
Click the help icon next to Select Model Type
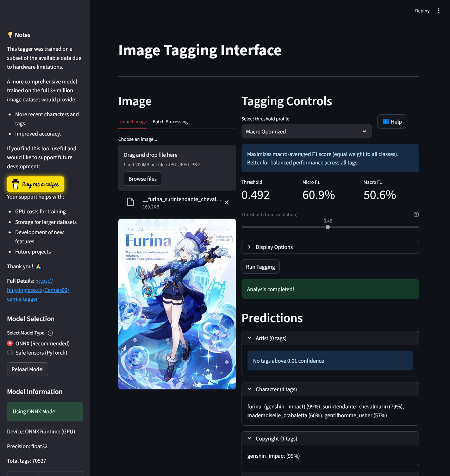click(50, 333)
